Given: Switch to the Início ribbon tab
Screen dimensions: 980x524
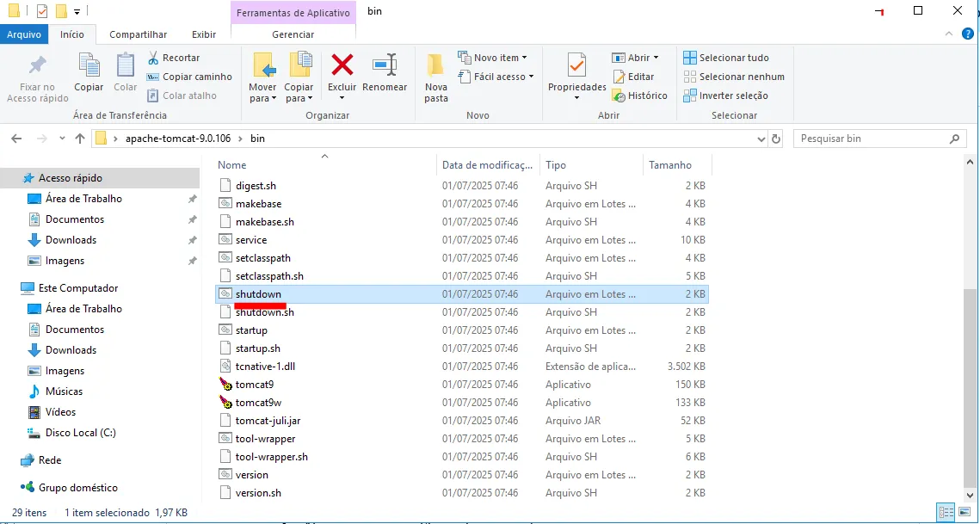Looking at the screenshot, I should pos(72,34).
